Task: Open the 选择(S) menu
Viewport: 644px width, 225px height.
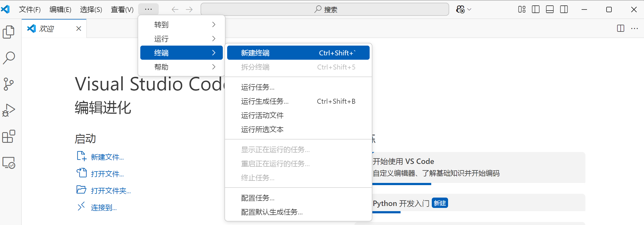Action: pyautogui.click(x=91, y=9)
